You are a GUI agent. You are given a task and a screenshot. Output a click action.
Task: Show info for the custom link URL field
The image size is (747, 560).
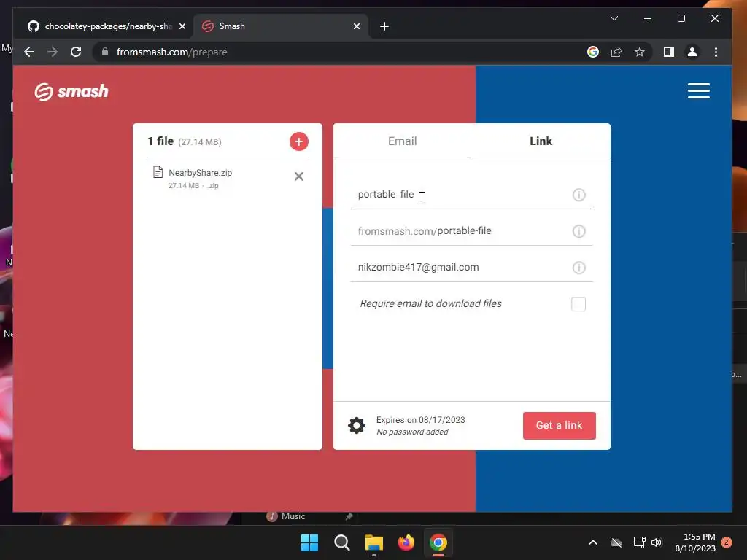tap(578, 231)
